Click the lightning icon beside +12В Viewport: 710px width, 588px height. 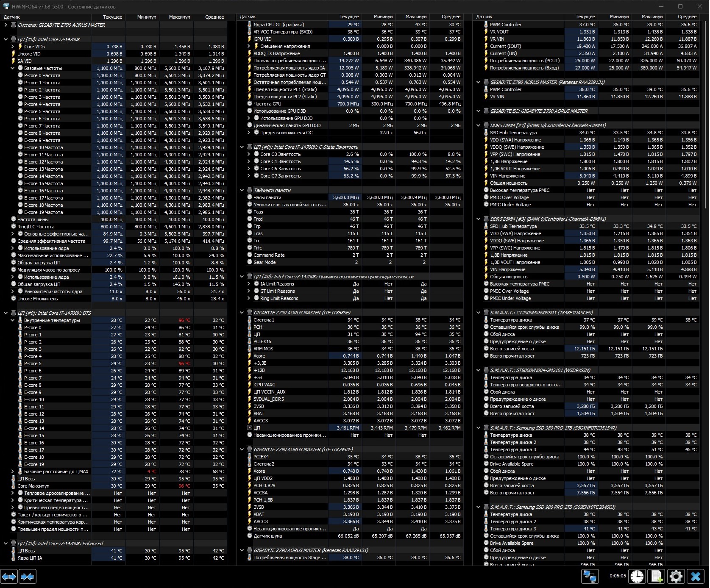click(249, 370)
